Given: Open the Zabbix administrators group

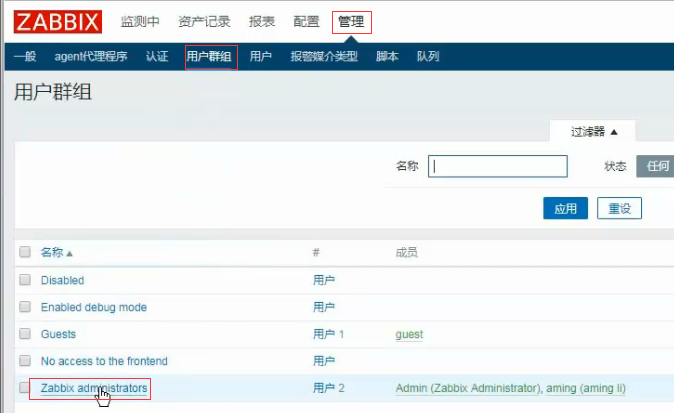Looking at the screenshot, I should pos(94,388).
